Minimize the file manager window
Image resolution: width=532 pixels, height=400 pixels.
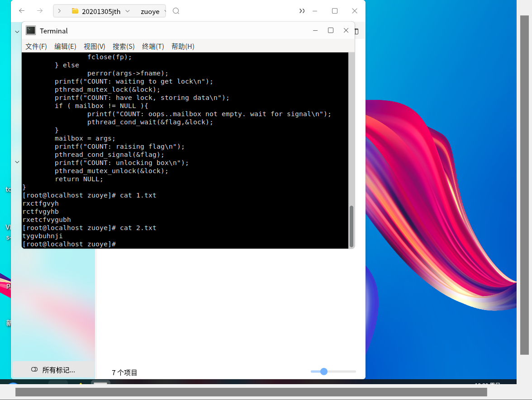pyautogui.click(x=315, y=11)
